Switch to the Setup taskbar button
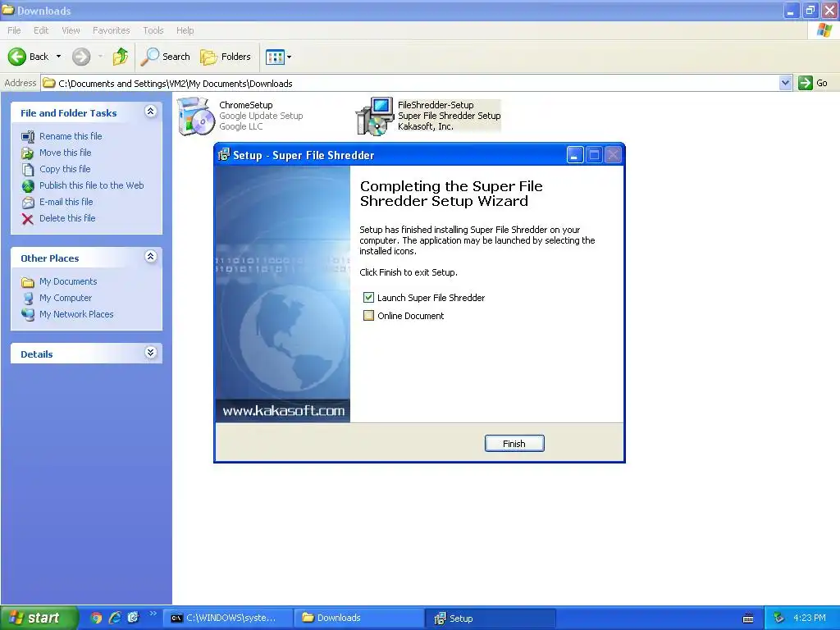 tap(491, 618)
